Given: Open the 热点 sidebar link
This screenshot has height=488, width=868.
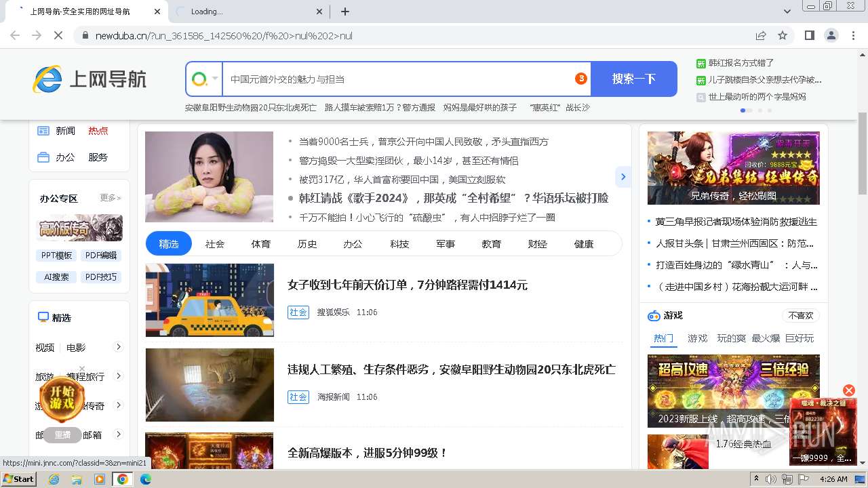Looking at the screenshot, I should click(98, 131).
